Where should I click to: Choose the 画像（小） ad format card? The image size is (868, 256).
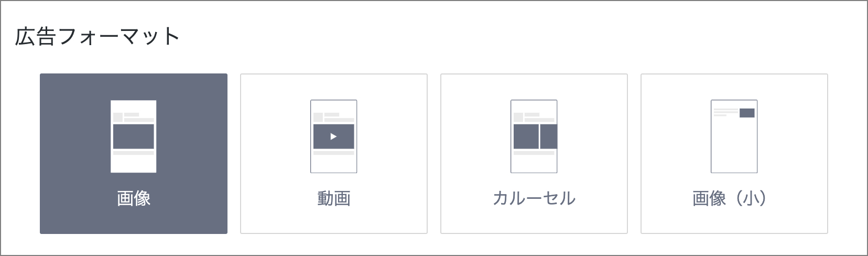point(734,154)
